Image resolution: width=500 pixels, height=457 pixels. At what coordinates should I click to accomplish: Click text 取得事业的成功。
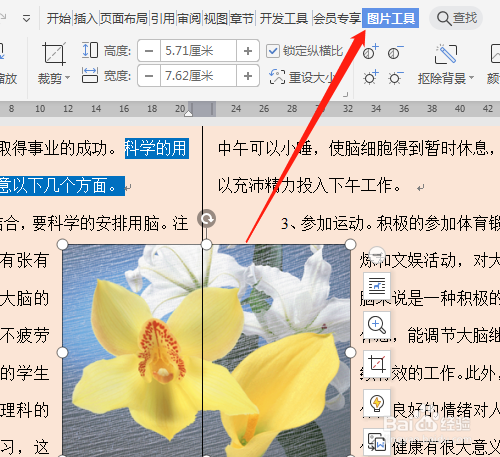pyautogui.click(x=58, y=148)
